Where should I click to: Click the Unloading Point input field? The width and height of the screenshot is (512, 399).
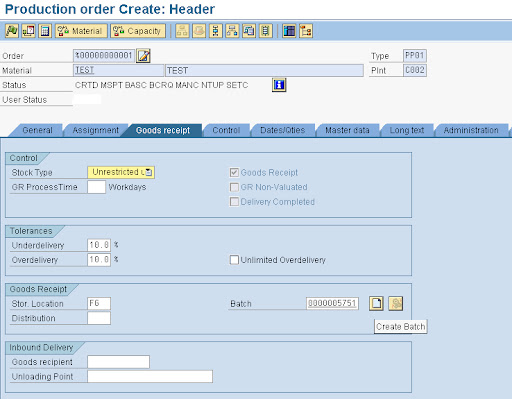(150, 377)
